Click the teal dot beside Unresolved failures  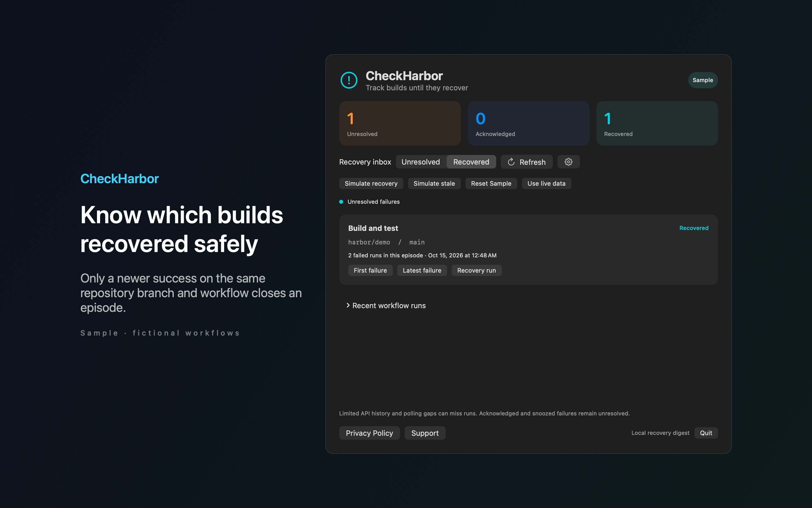[341, 202]
